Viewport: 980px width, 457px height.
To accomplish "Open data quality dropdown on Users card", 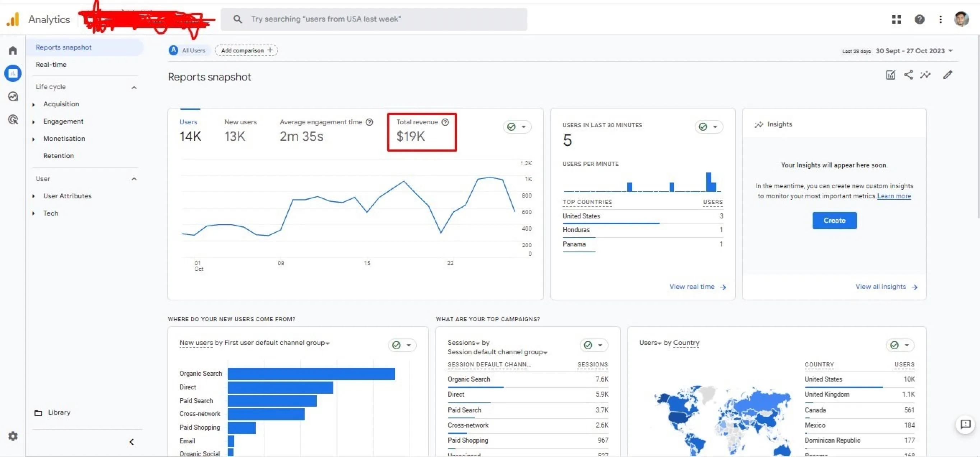I will 517,127.
